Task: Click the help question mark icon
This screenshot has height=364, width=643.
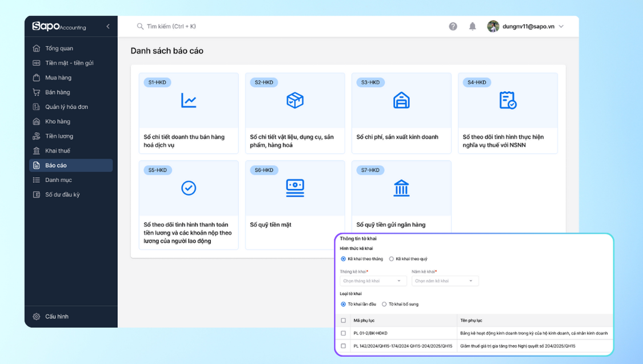Action: (453, 26)
